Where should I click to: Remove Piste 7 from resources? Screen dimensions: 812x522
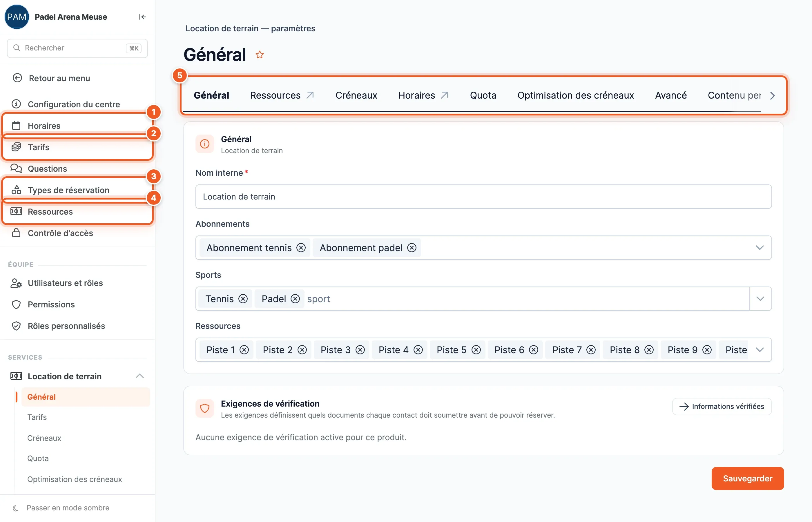tap(591, 349)
